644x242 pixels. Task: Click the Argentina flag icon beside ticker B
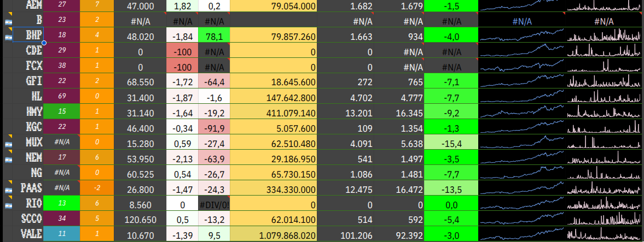click(8, 22)
